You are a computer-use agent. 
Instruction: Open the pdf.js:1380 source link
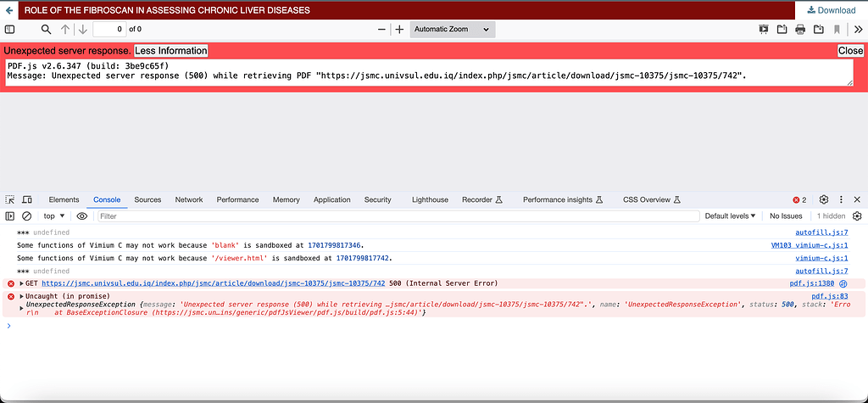click(x=811, y=283)
